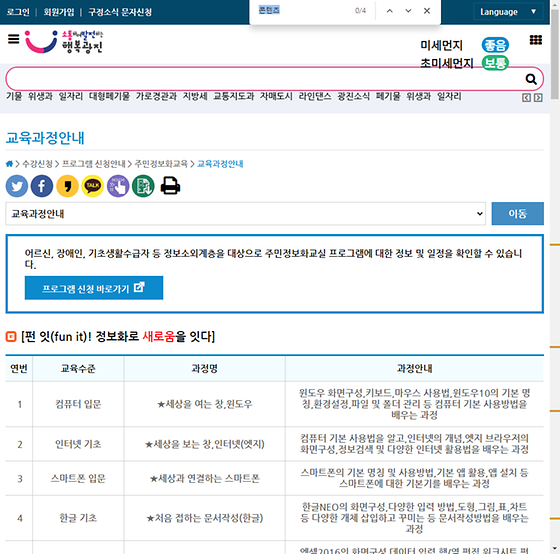The width and height of the screenshot is (560, 554).
Task: Click the find-in-page text field
Action: [304, 11]
